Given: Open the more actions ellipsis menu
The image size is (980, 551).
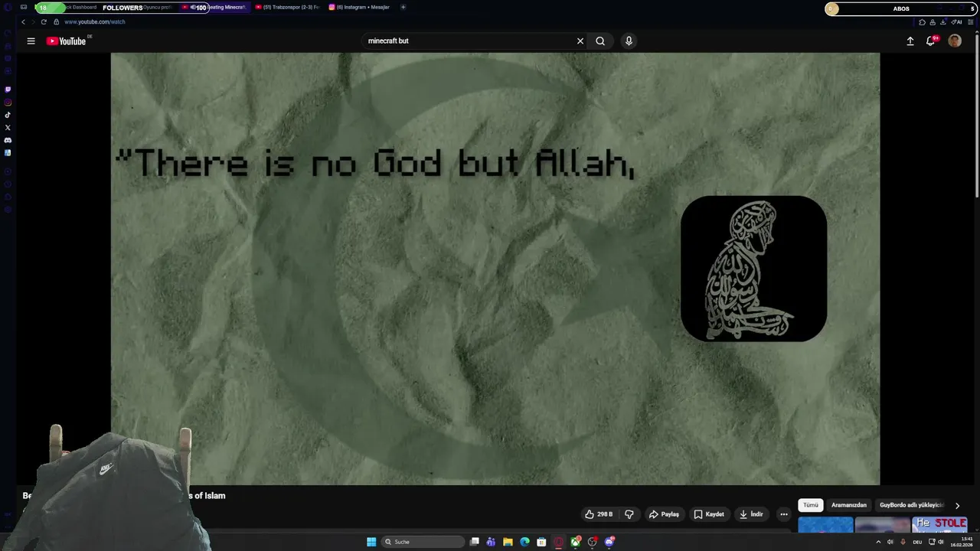Looking at the screenshot, I should (783, 514).
